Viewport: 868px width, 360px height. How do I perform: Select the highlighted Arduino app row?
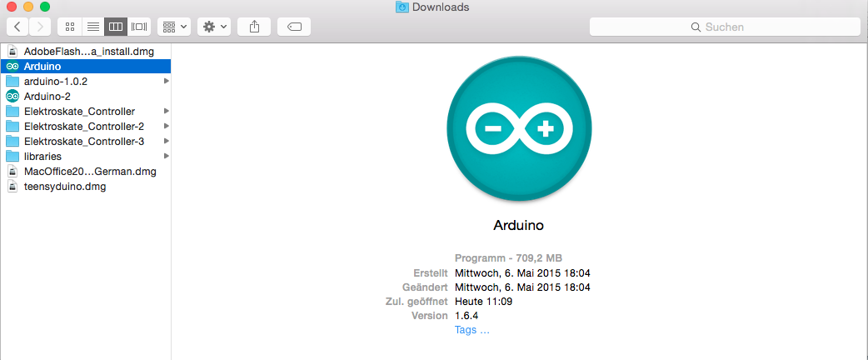click(86, 66)
